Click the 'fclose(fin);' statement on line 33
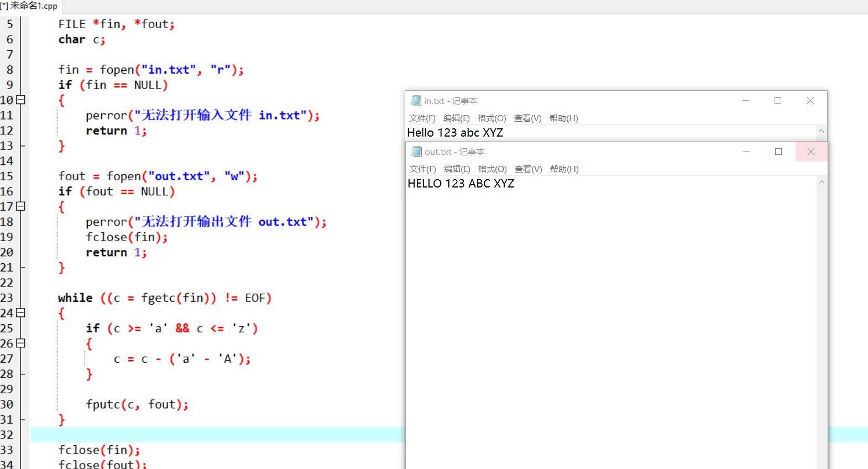The height and width of the screenshot is (469, 868). click(x=99, y=450)
